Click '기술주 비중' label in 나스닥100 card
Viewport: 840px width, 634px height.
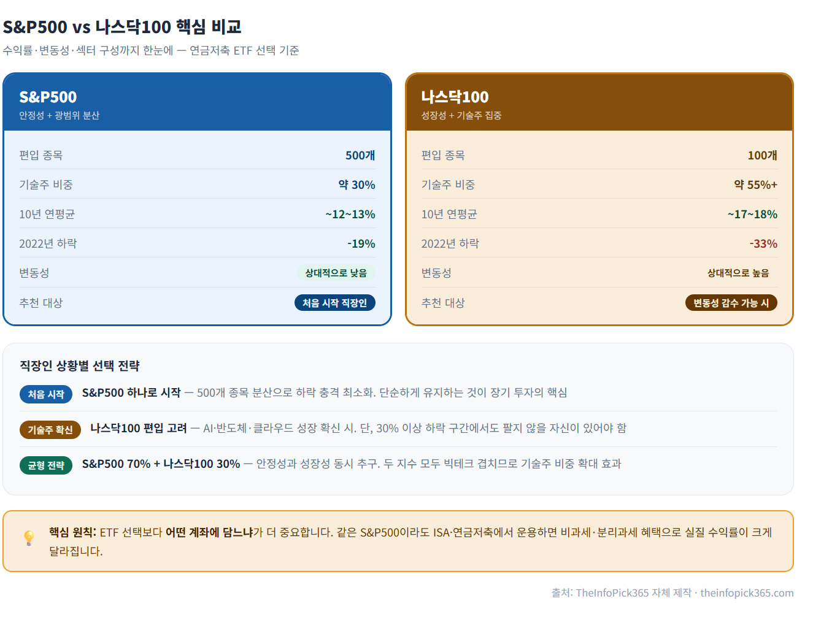tap(448, 185)
